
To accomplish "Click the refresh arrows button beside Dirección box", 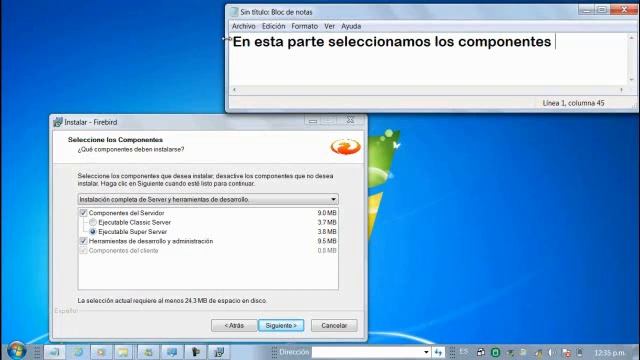I will click(438, 352).
